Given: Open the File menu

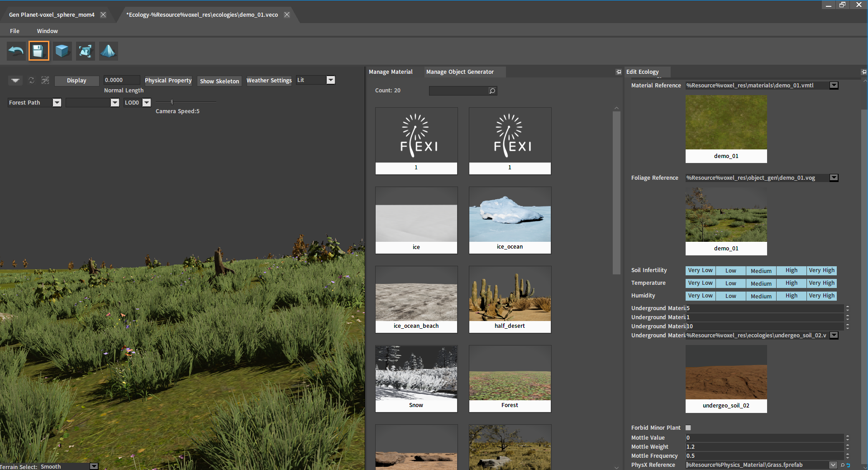Looking at the screenshot, I should (x=15, y=31).
